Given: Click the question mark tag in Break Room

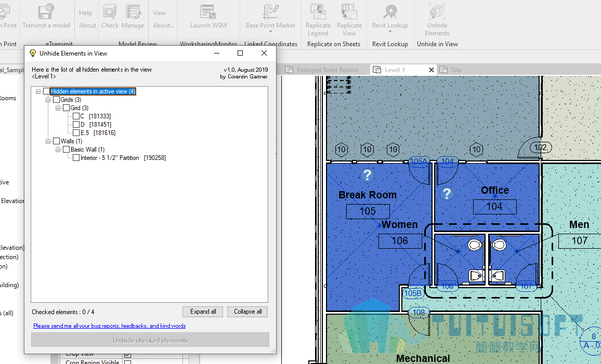Looking at the screenshot, I should [367, 175].
